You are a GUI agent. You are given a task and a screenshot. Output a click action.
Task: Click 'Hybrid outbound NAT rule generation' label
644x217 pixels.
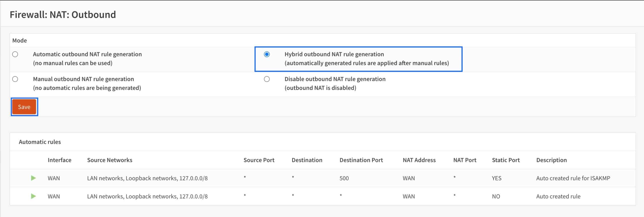[334, 54]
